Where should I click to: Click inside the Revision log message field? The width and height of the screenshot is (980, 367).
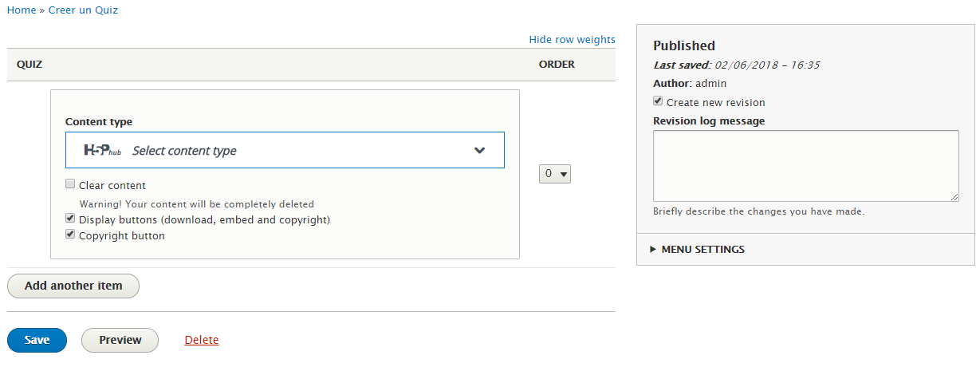[x=805, y=166]
